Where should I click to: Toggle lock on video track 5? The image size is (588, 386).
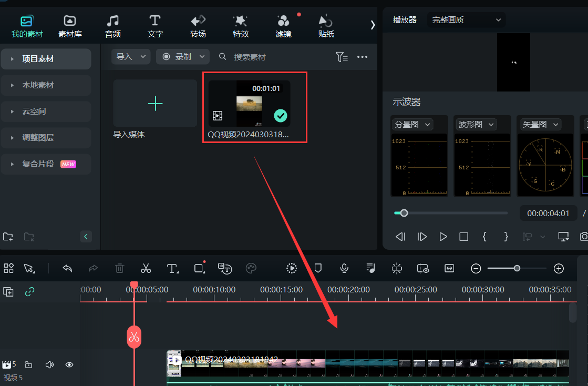point(29,364)
